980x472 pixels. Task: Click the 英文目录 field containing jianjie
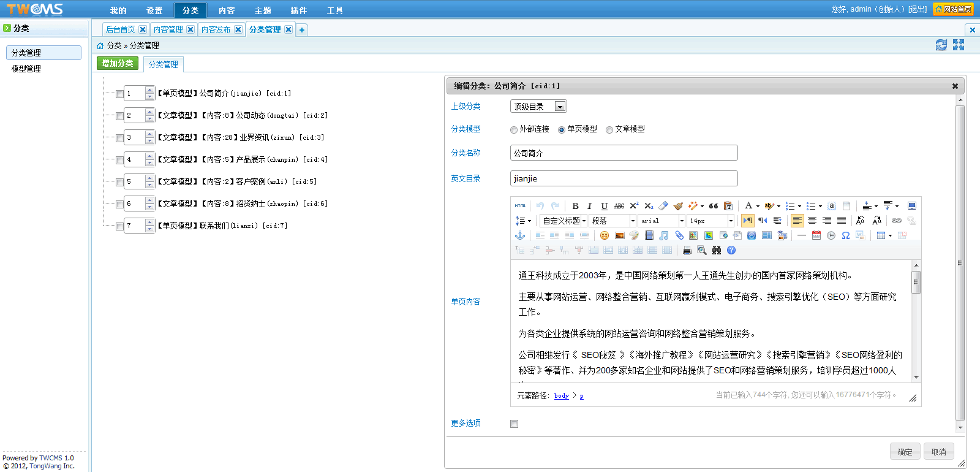tap(624, 178)
